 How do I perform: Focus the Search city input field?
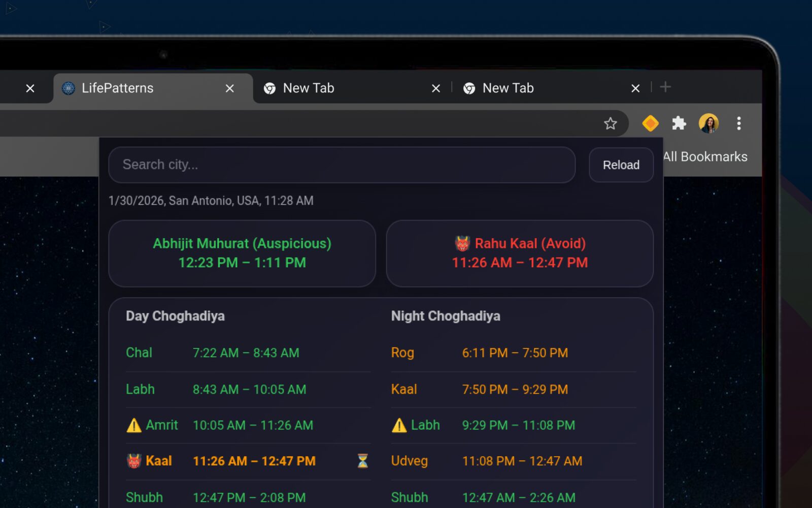[x=342, y=165]
